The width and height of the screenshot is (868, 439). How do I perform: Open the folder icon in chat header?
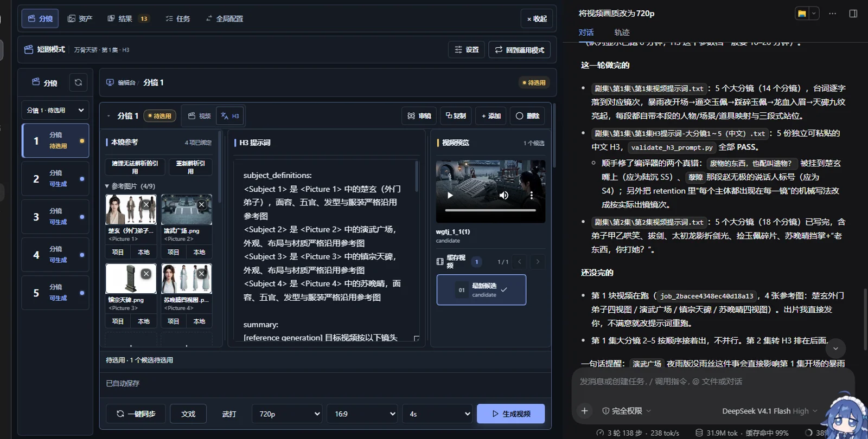point(802,14)
